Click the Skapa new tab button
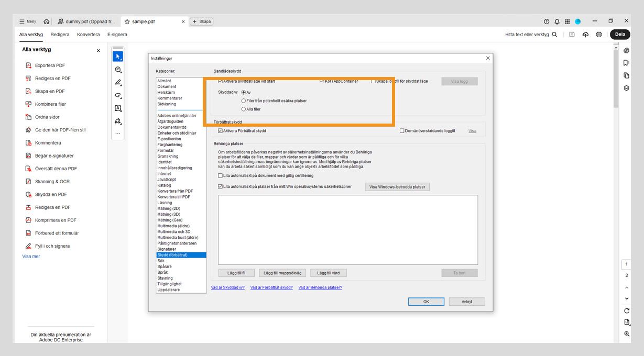Image resolution: width=644 pixels, height=356 pixels. coord(201,21)
